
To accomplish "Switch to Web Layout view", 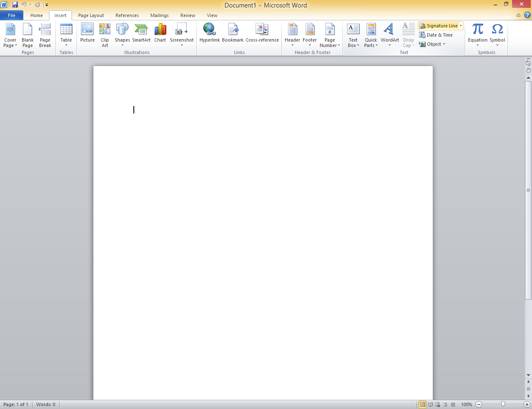I will coord(438,404).
